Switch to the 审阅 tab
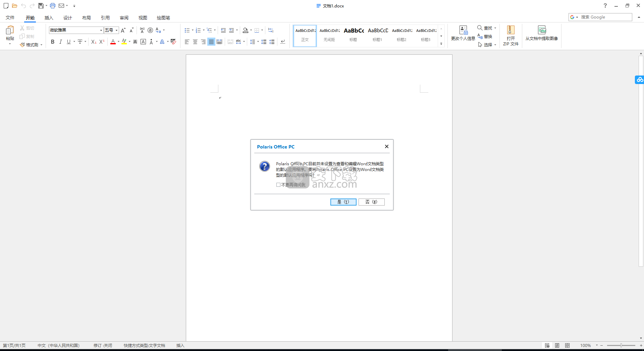This screenshot has height=351, width=644. 124,17
